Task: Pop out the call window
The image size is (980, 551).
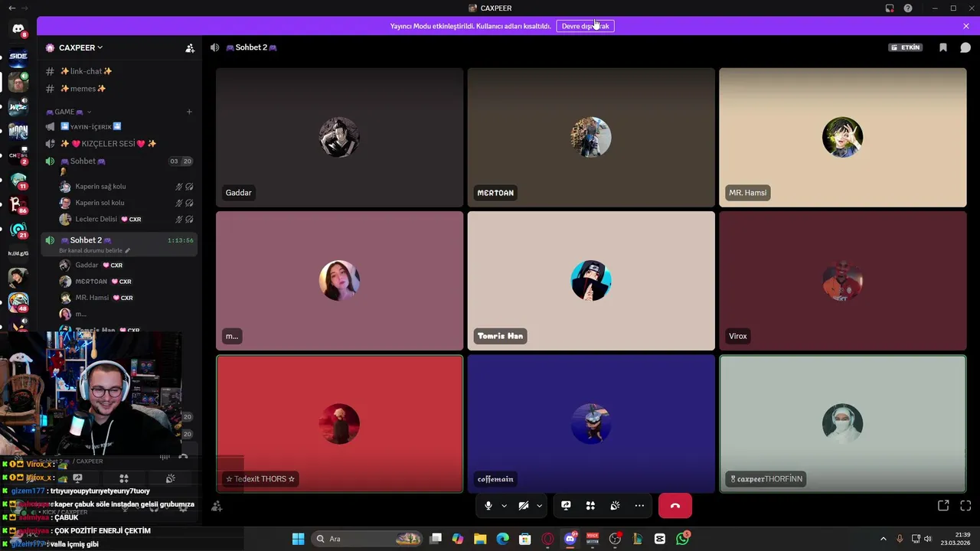Action: tap(943, 506)
